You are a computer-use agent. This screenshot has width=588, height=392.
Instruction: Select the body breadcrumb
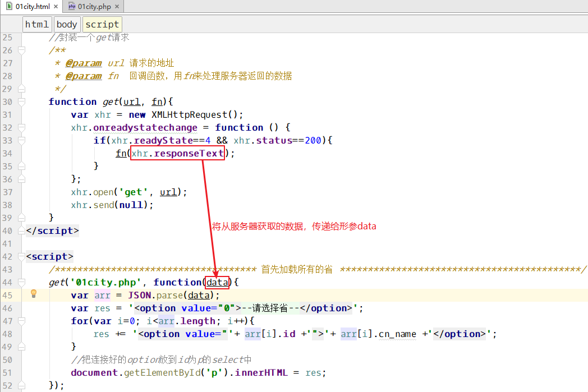[67, 24]
